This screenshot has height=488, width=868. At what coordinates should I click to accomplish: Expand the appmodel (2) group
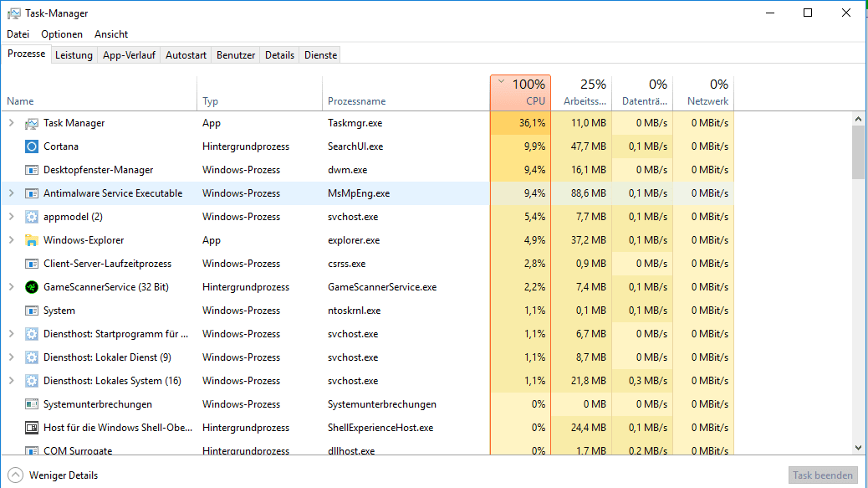(x=11, y=217)
